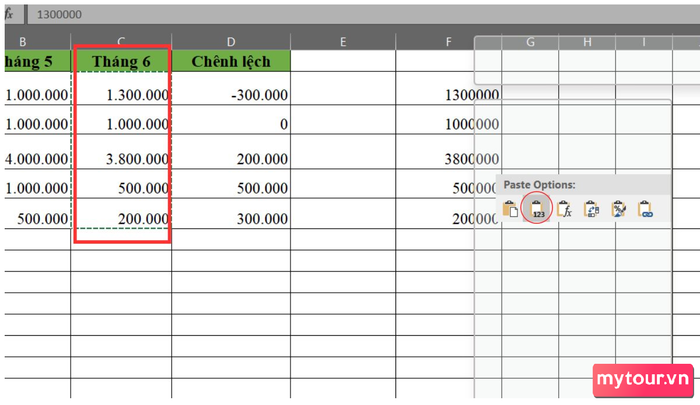Select column D header
Viewport: 700px width, 405px height.
coord(231,42)
